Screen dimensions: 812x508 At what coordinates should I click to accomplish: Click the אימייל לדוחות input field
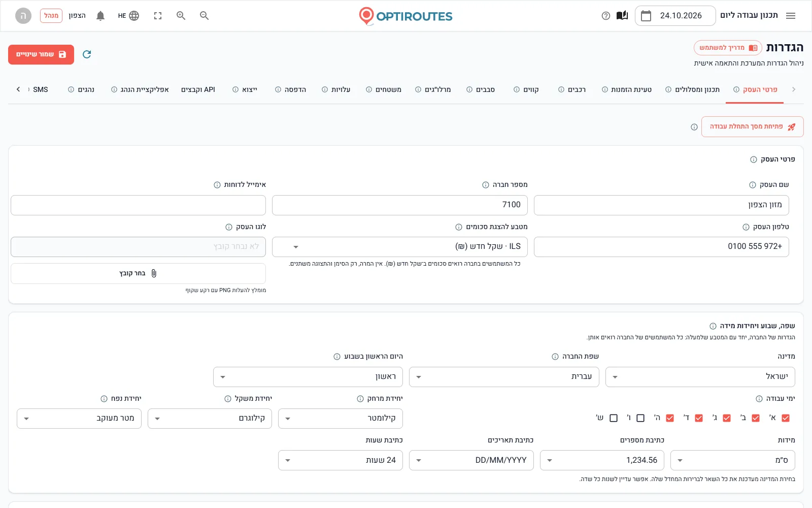[x=138, y=205]
